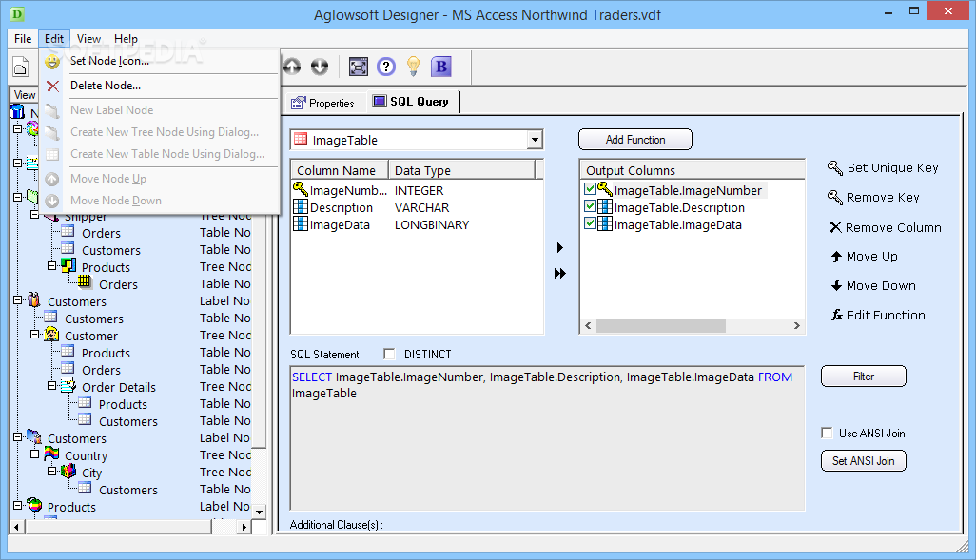
Task: Open the View menu
Action: pyautogui.click(x=89, y=39)
